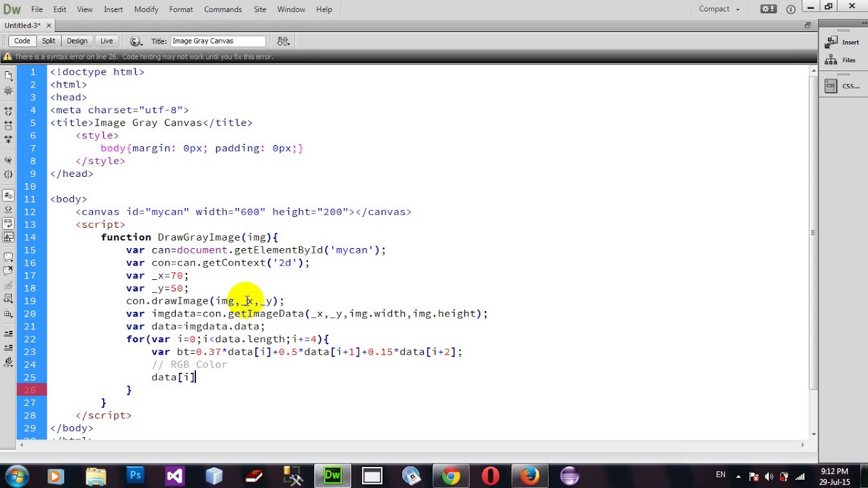The height and width of the screenshot is (488, 868).
Task: Click 'function DrawGrayImage(img){' code line
Action: [190, 237]
